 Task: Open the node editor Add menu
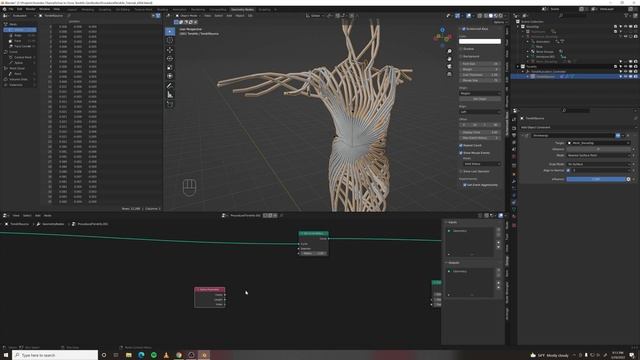[x=38, y=216]
